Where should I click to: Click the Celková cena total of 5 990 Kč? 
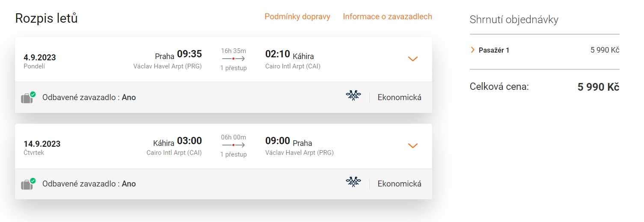598,87
